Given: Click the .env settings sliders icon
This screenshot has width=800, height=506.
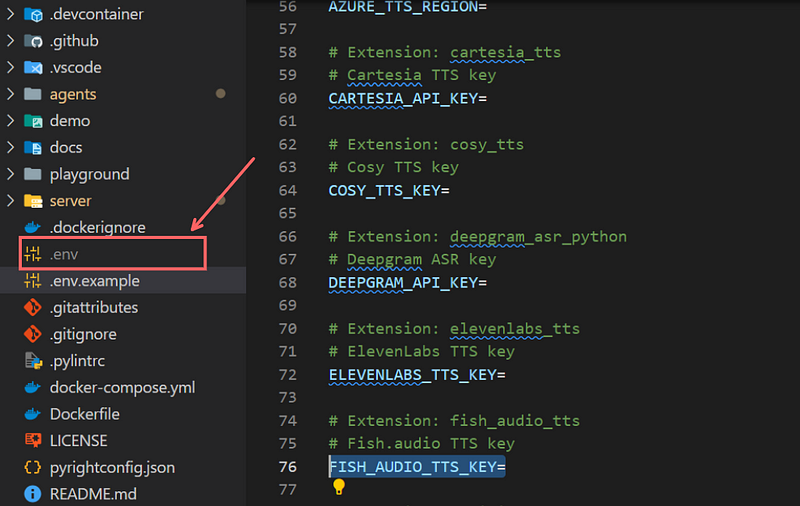Looking at the screenshot, I should click(33, 254).
